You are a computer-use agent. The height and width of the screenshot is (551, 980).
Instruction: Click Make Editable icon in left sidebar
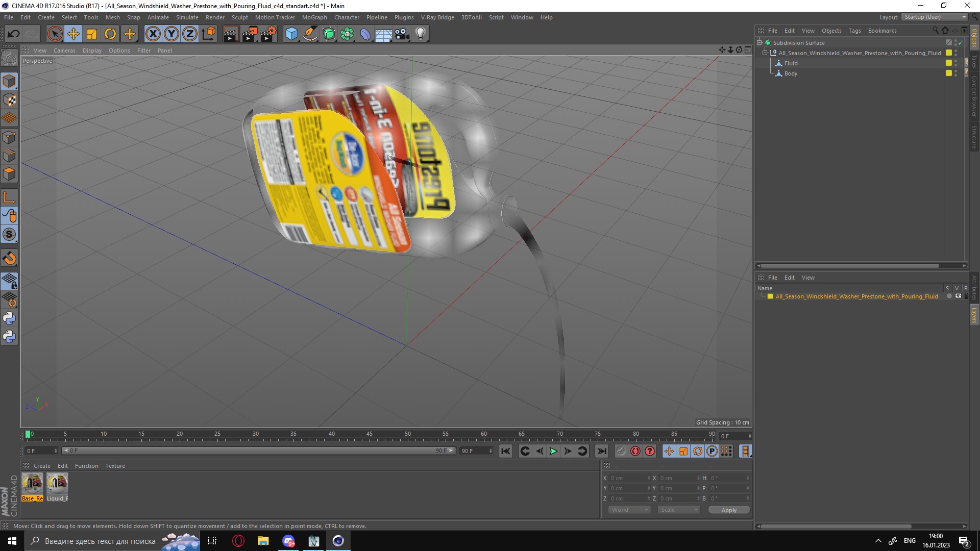pyautogui.click(x=9, y=58)
